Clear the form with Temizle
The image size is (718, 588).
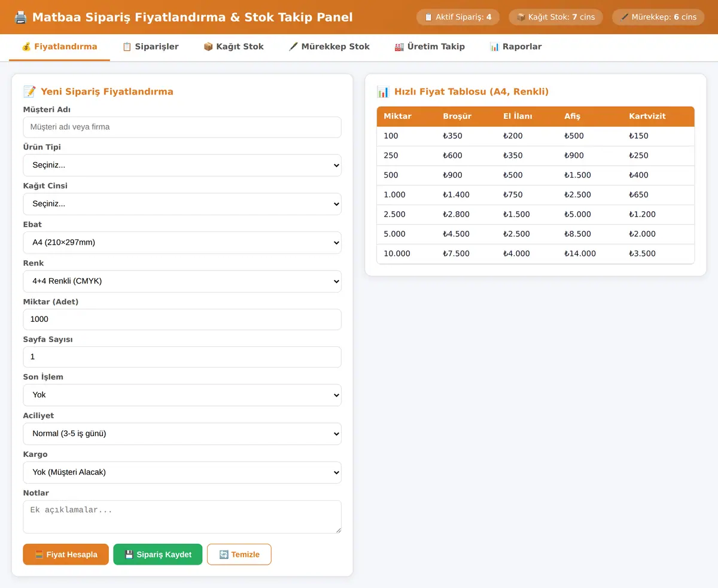(x=239, y=555)
